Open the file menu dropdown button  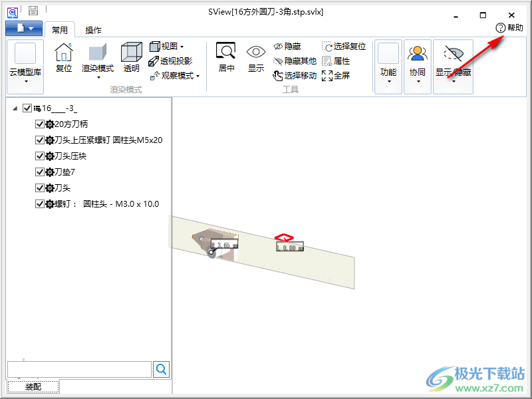[24, 29]
